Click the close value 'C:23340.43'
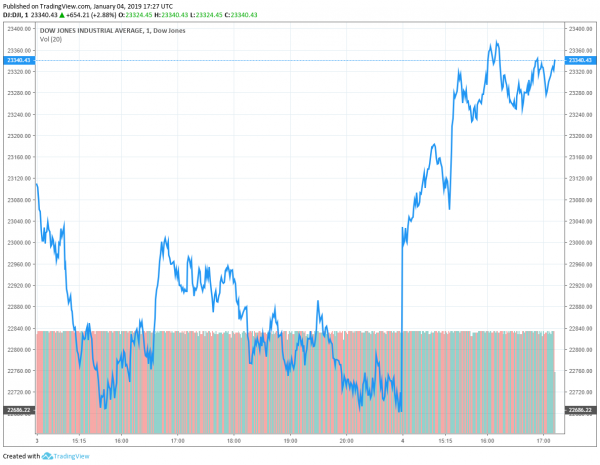The height and width of the screenshot is (465, 600). coord(241,15)
